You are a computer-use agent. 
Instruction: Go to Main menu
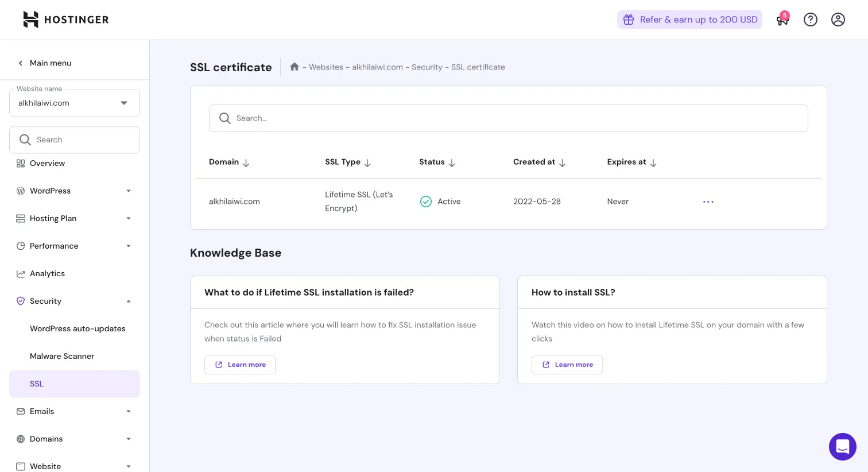tap(51, 63)
